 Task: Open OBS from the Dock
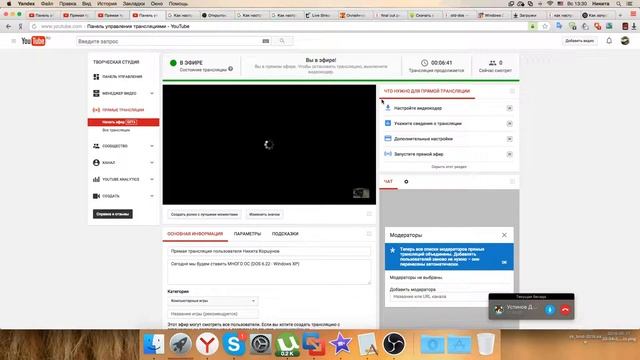point(394,344)
